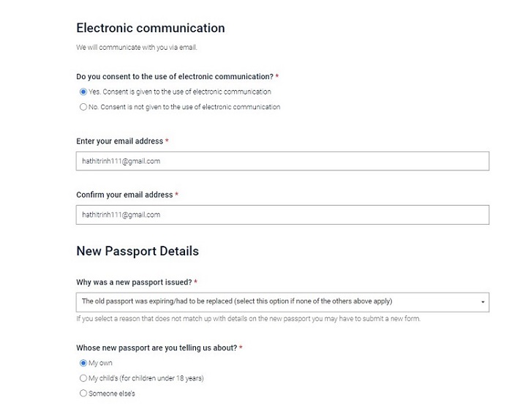The height and width of the screenshot is (420, 512).
Task: Focus the Confirm your email address field
Action: pyautogui.click(x=282, y=215)
